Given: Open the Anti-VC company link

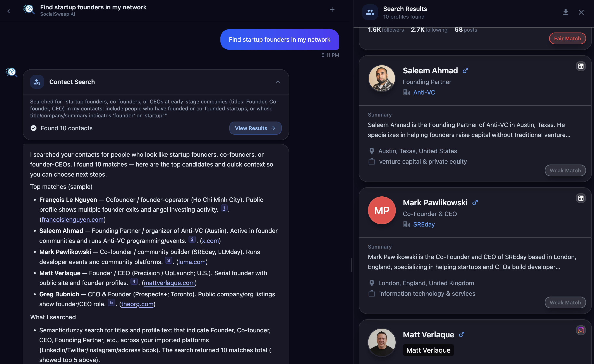Looking at the screenshot, I should (424, 92).
